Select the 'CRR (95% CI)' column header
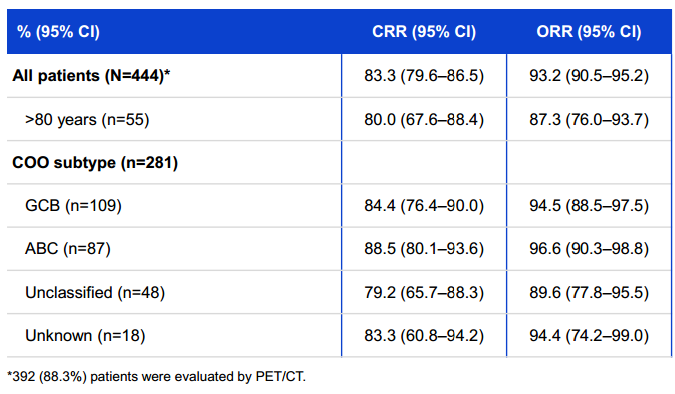The width and height of the screenshot is (675, 394). pyautogui.click(x=424, y=32)
